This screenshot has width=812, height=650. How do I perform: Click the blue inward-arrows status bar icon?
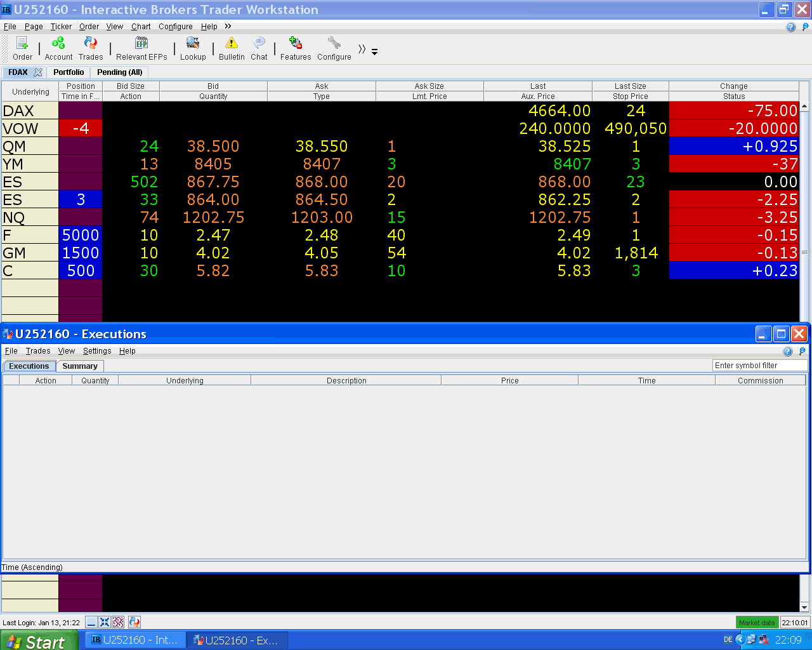click(105, 622)
